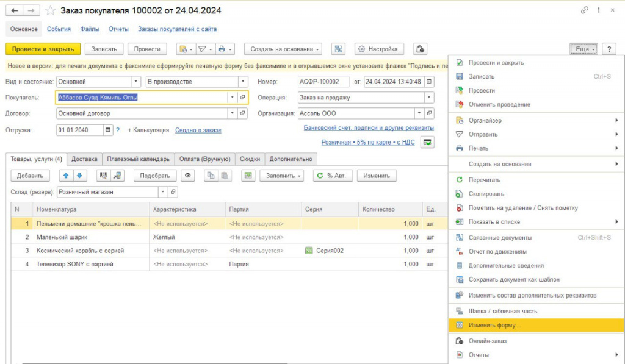Viewport: 625px width, 364px height.
Task: Expand the Вид dropdown showing Основной
Action: [x=136, y=82]
